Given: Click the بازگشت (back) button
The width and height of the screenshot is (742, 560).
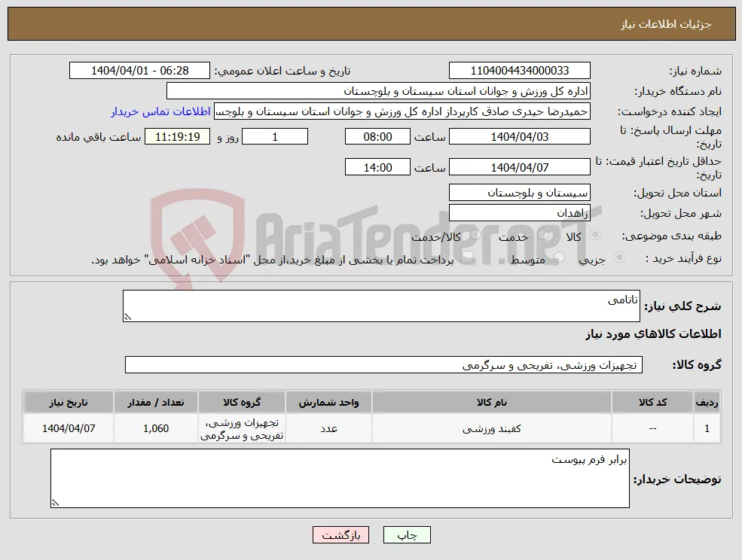Looking at the screenshot, I should (340, 535).
